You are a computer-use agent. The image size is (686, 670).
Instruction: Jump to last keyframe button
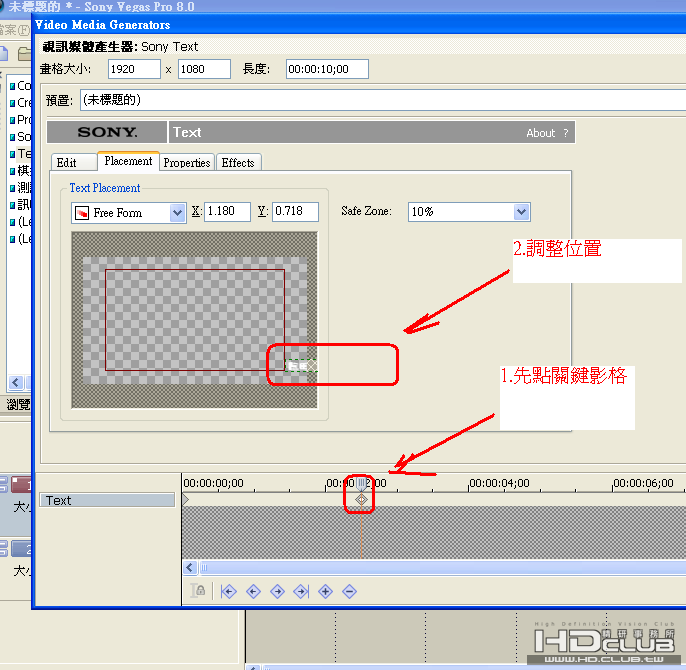(301, 592)
